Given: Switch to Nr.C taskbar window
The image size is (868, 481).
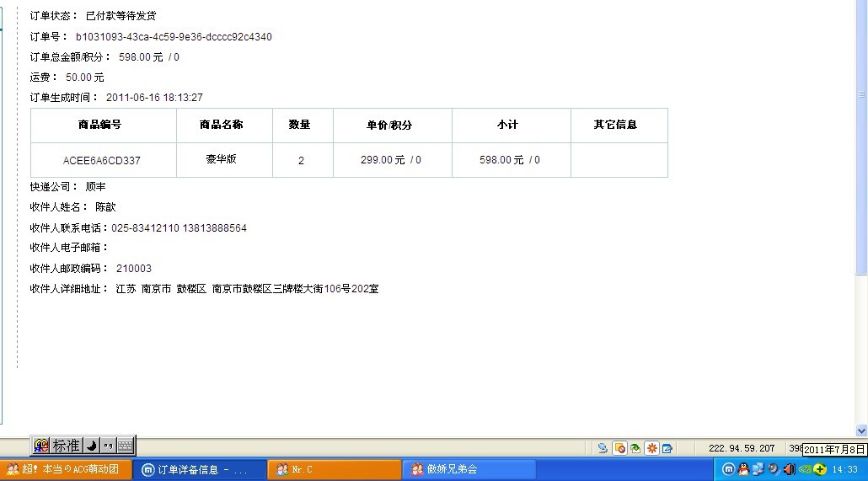Looking at the screenshot, I should 335,469.
